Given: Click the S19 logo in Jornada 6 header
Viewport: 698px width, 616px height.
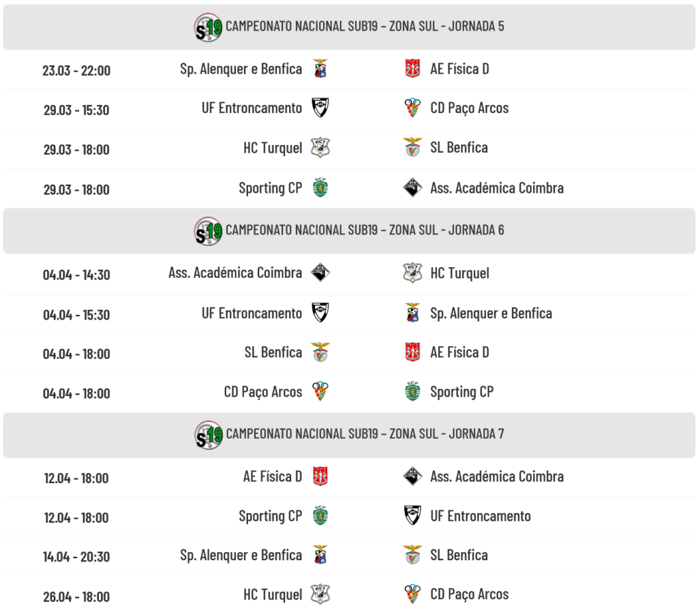Looking at the screenshot, I should click(x=208, y=231).
